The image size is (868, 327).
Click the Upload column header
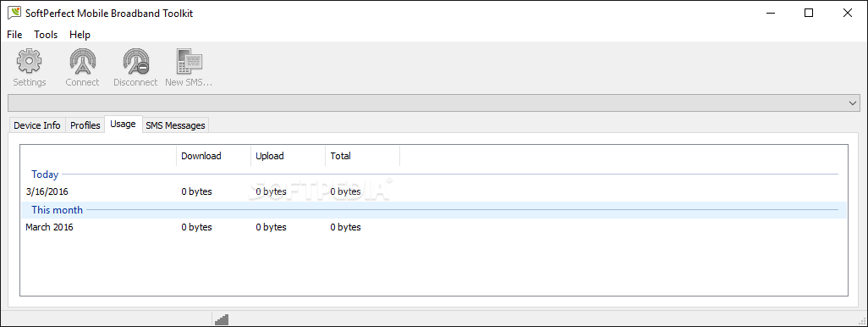click(288, 156)
